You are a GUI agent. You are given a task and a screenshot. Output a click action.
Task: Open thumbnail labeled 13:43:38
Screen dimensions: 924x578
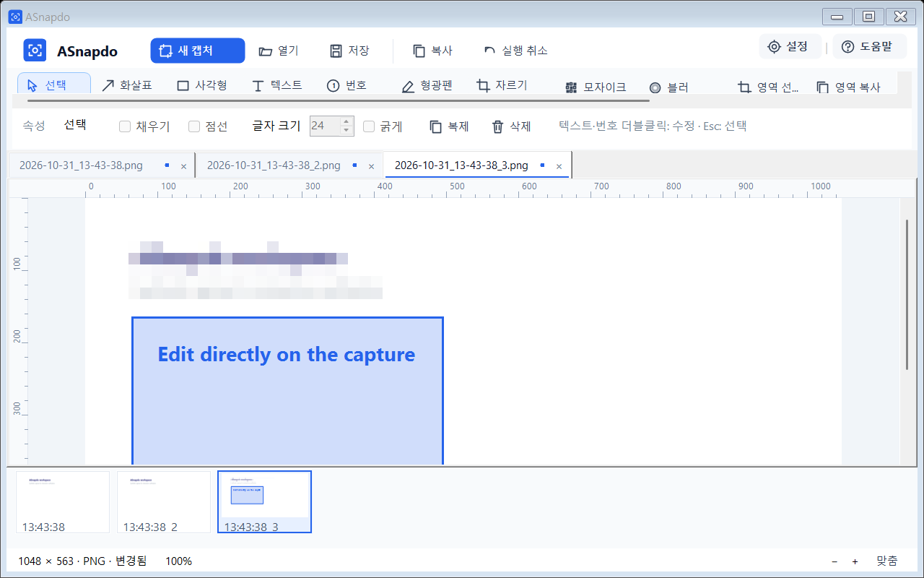[63, 502]
